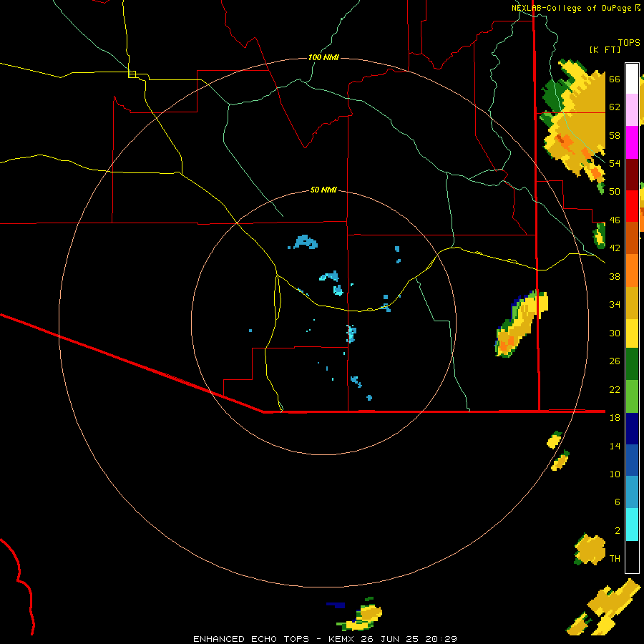Click the dark orange 42-46 K FT swatch
This screenshot has width=644, height=644.
[x=632, y=238]
